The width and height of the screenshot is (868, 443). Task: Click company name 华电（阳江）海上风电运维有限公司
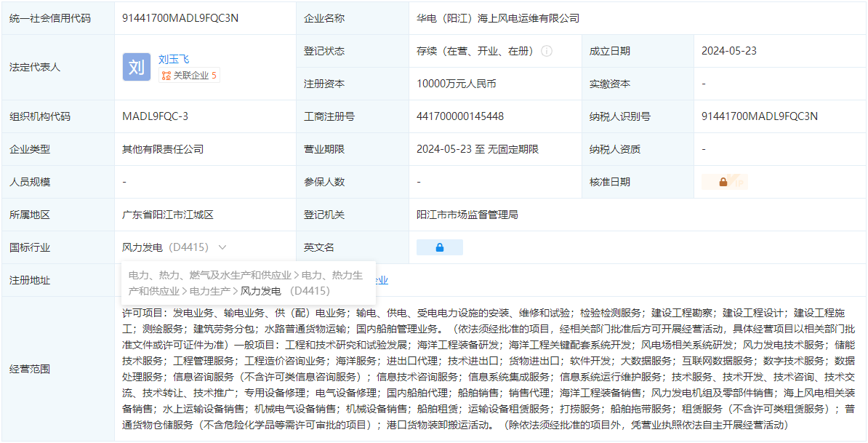(498, 18)
